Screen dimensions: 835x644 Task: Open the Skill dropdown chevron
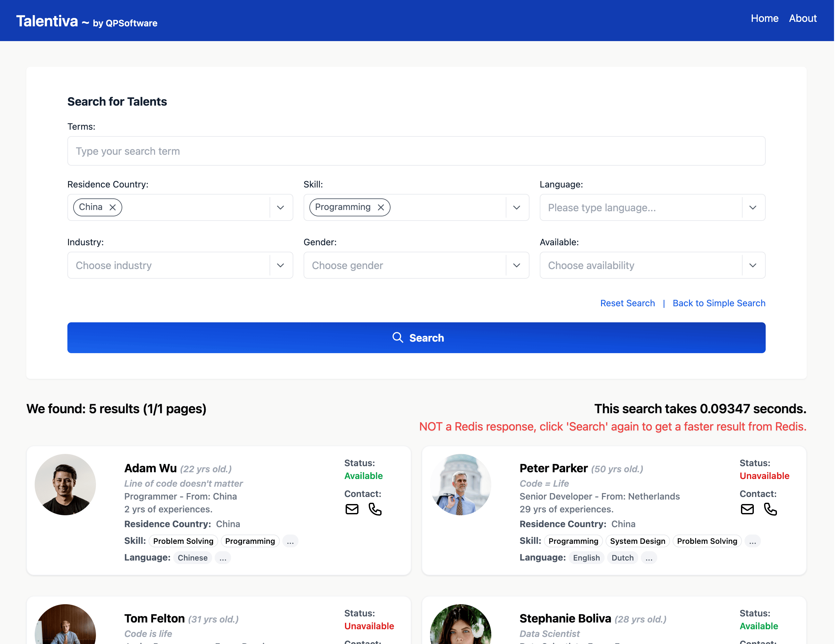click(x=517, y=207)
